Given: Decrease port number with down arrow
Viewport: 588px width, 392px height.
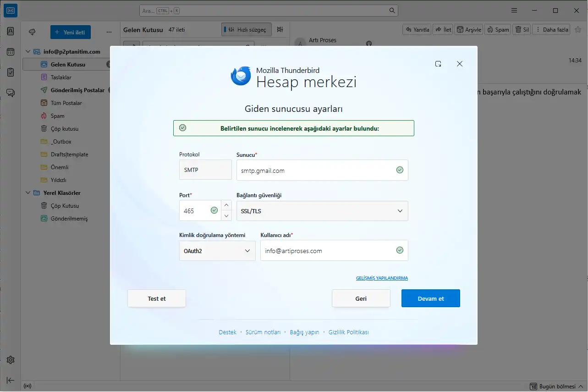Looking at the screenshot, I should pyautogui.click(x=227, y=216).
